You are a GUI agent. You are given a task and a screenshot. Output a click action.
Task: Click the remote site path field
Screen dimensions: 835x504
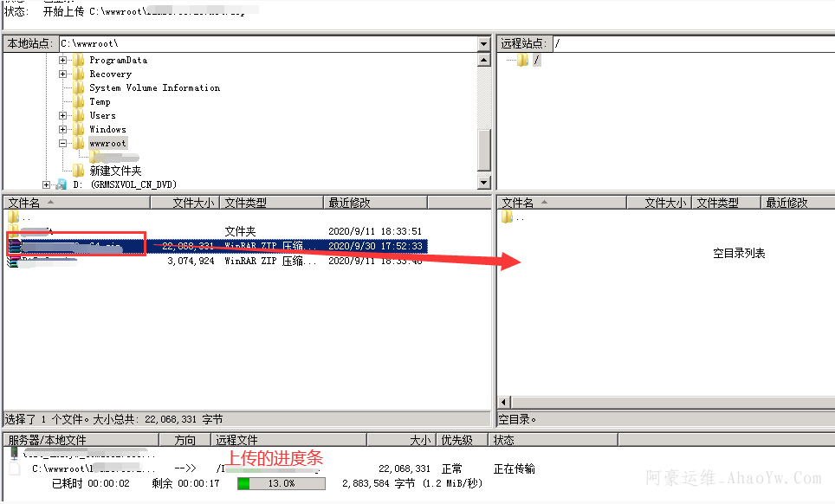pos(694,43)
